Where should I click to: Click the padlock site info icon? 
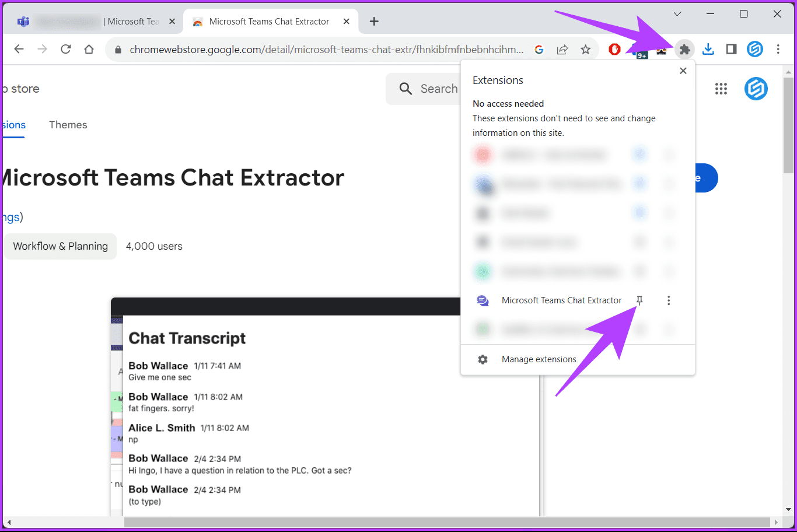click(118, 50)
